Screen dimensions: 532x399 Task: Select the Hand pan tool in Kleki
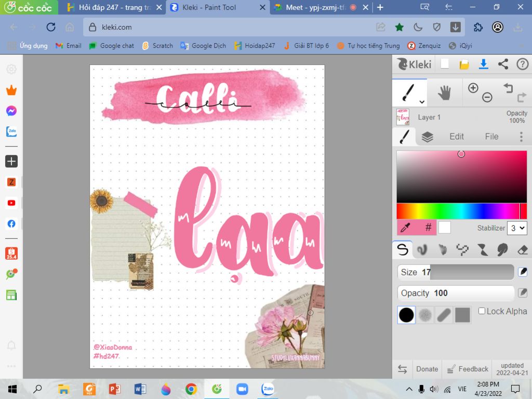pyautogui.click(x=444, y=92)
